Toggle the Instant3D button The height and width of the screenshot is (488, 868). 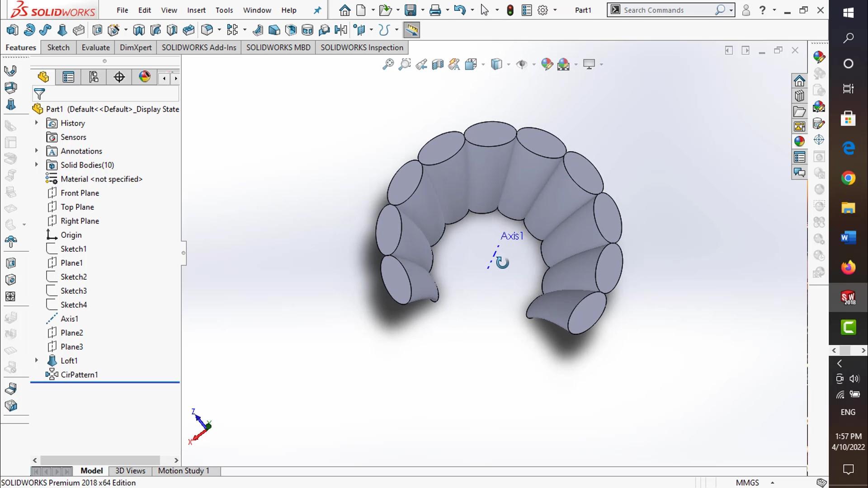411,30
